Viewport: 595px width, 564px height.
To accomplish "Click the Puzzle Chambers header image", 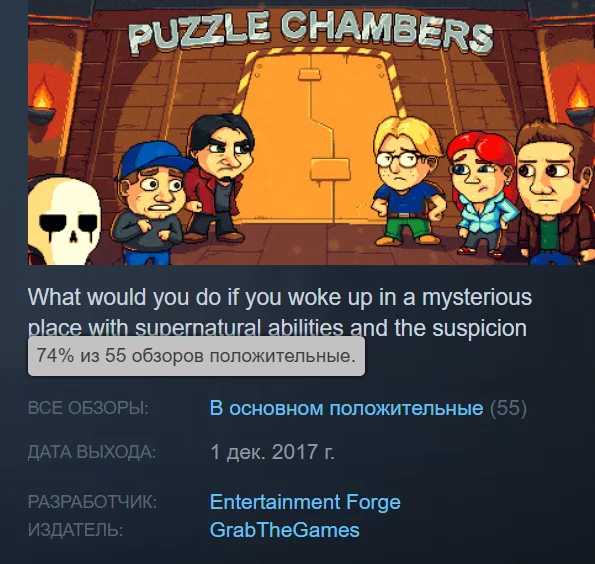I will click(x=311, y=132).
